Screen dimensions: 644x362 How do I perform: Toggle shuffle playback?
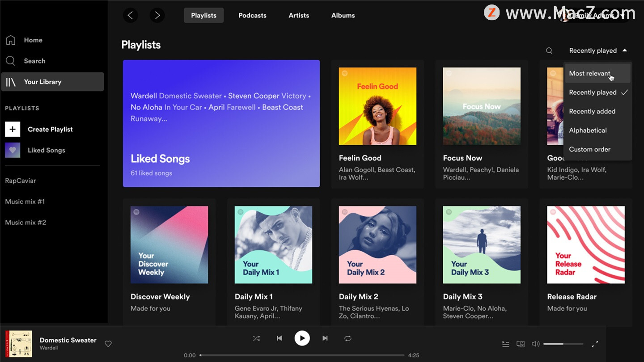[256, 338]
